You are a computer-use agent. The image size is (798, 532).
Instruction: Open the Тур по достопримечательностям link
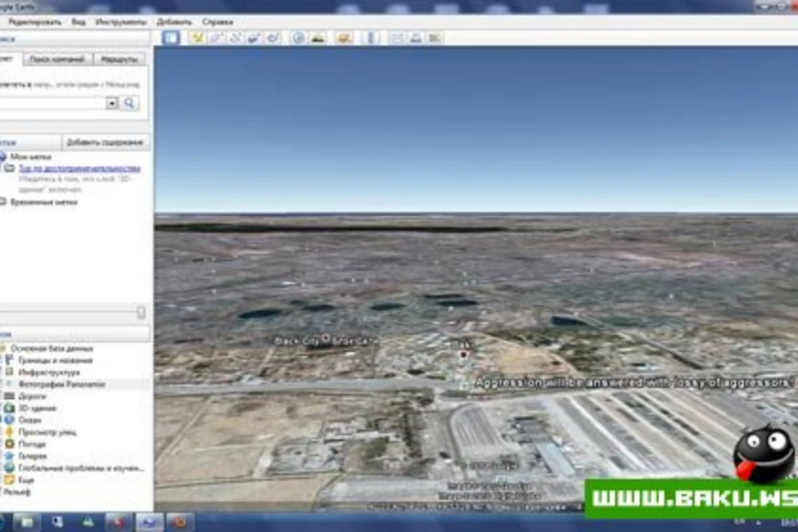pyautogui.click(x=79, y=168)
